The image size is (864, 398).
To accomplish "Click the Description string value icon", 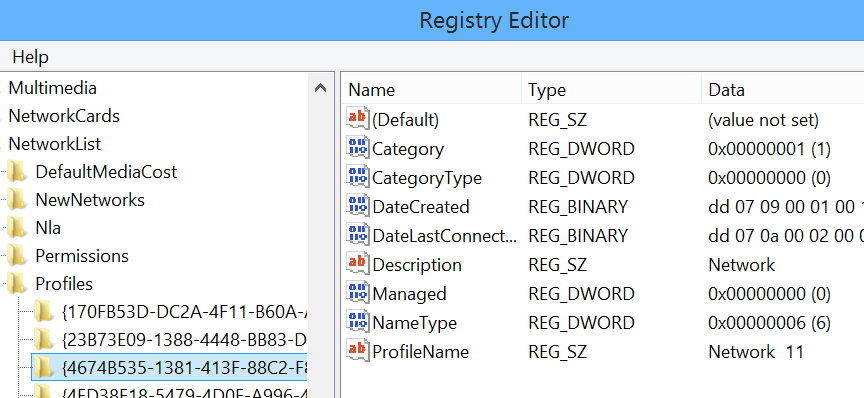I will (x=358, y=264).
